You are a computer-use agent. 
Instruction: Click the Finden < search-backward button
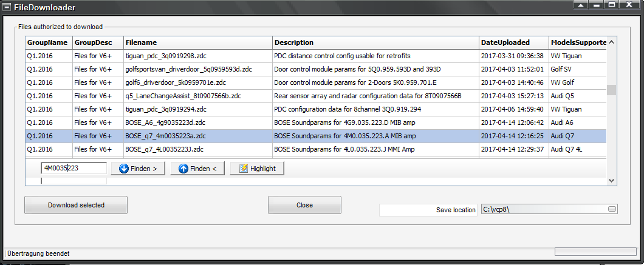(197, 169)
